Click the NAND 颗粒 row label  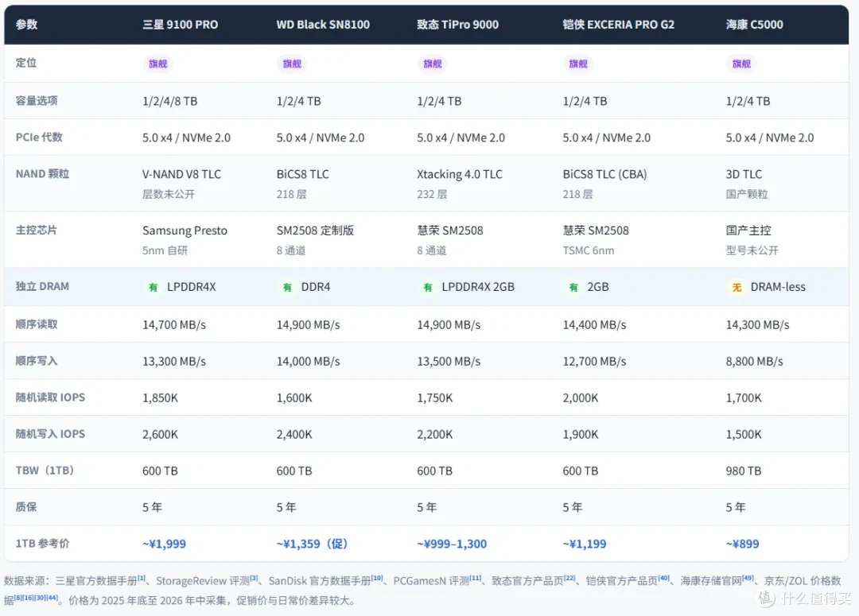pos(42,173)
